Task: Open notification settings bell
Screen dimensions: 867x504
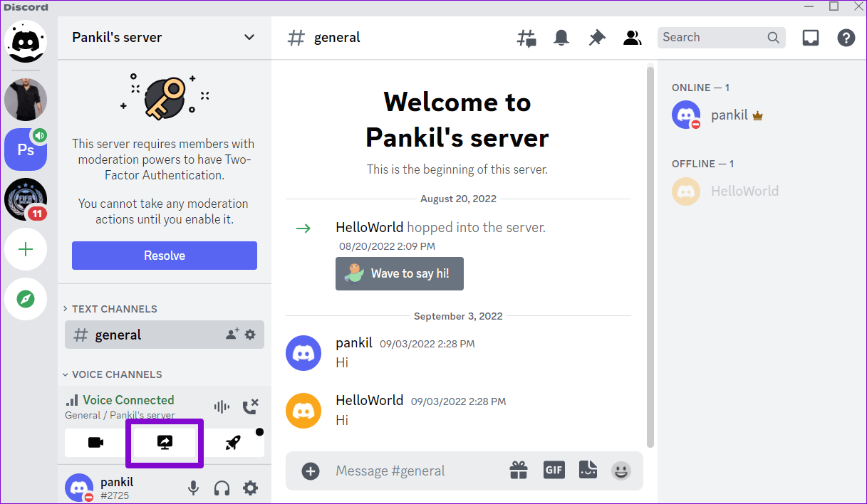Action: (x=562, y=38)
